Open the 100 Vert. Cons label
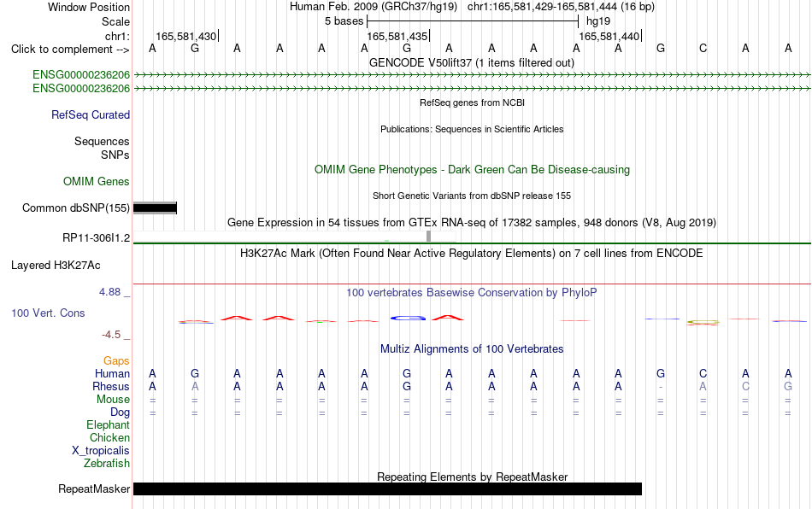The width and height of the screenshot is (812, 509). point(48,313)
